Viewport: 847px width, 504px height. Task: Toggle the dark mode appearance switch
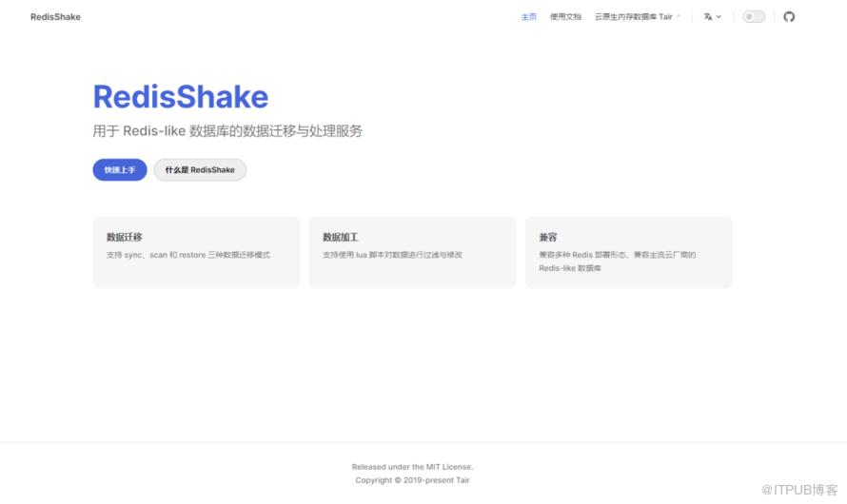tap(754, 17)
